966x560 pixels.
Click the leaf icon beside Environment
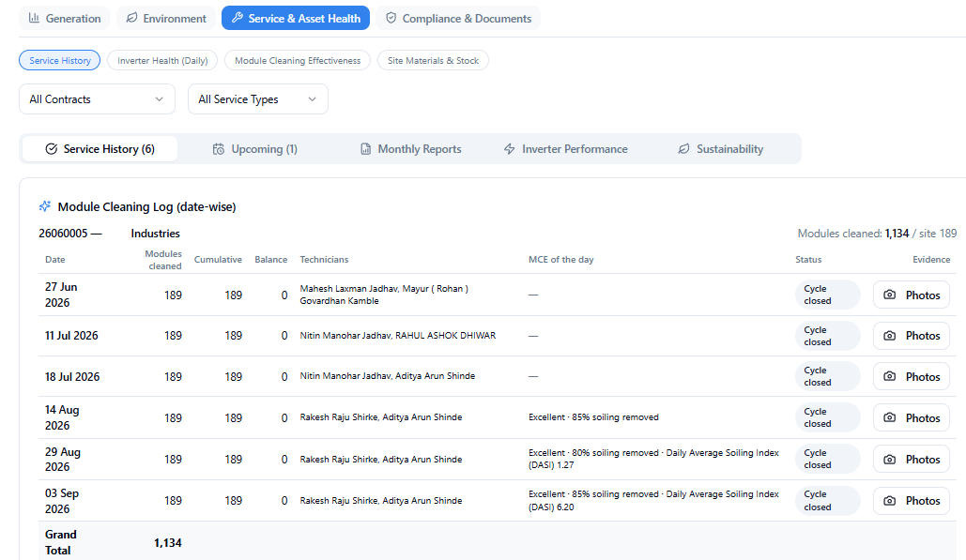click(x=131, y=18)
